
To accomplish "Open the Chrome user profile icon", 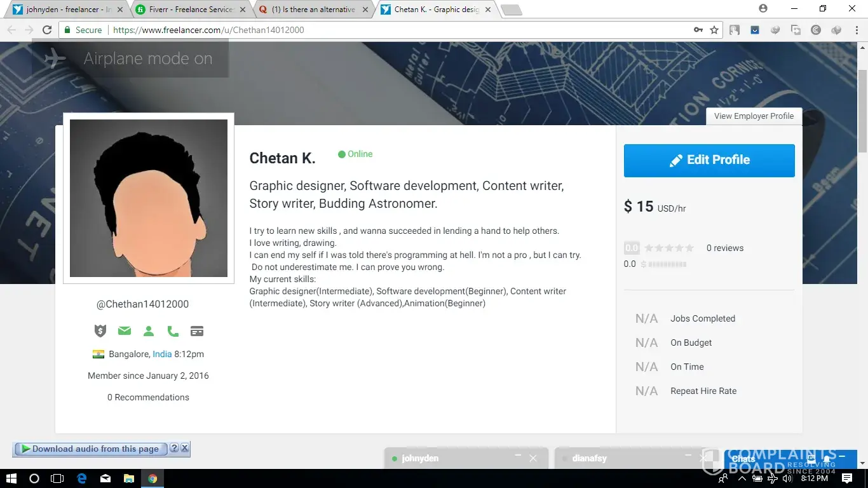I will pyautogui.click(x=763, y=9).
